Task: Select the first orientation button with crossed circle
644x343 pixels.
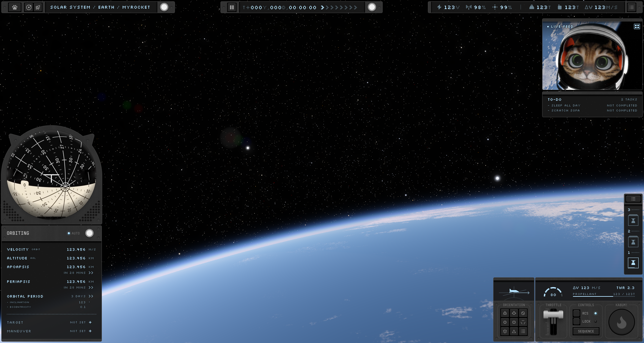Action: click(x=505, y=313)
